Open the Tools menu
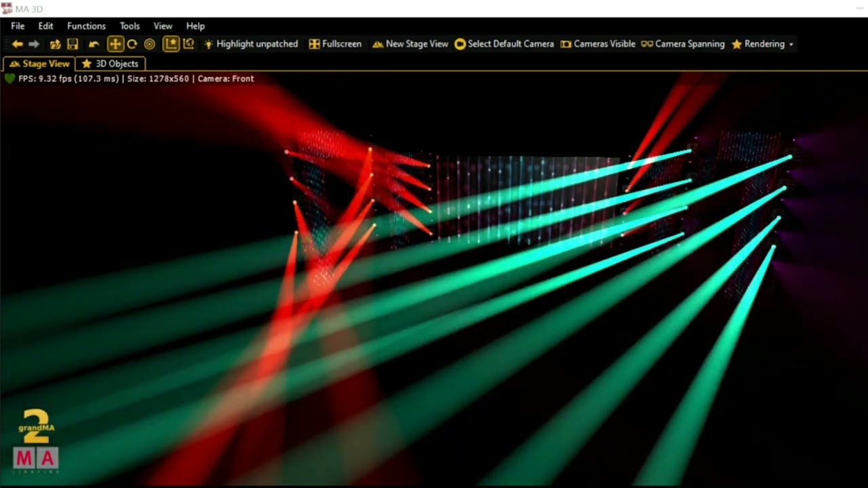The height and width of the screenshot is (488, 868). 130,26
